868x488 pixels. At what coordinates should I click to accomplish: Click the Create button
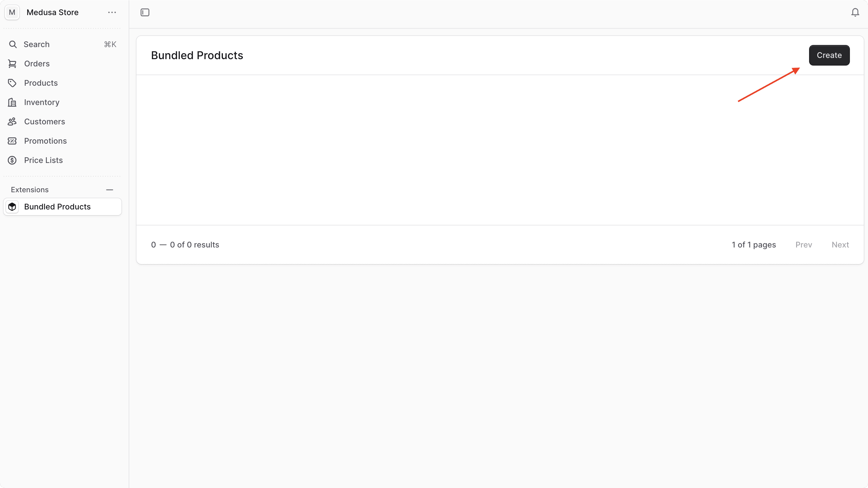[x=829, y=55]
